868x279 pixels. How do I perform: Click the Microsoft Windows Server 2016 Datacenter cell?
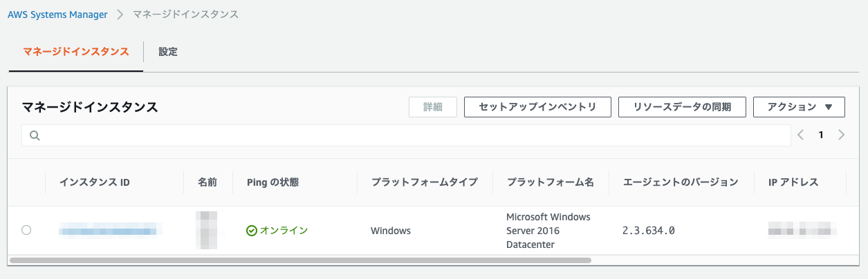tap(548, 231)
